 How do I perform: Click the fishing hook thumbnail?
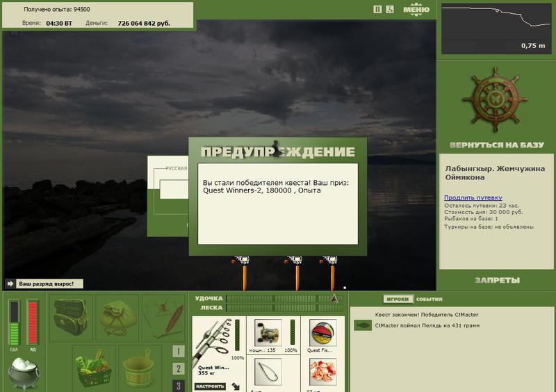[x=268, y=372]
